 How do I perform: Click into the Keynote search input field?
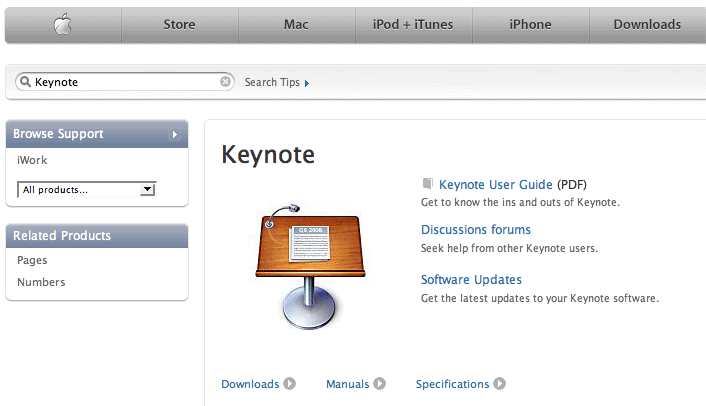tap(125, 81)
